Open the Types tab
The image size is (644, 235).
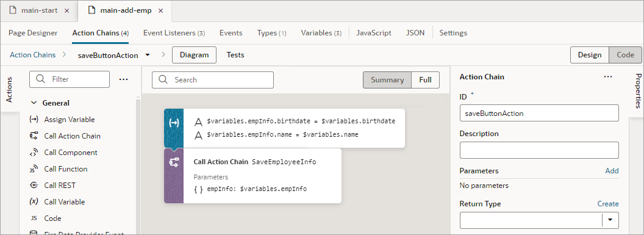(x=271, y=33)
